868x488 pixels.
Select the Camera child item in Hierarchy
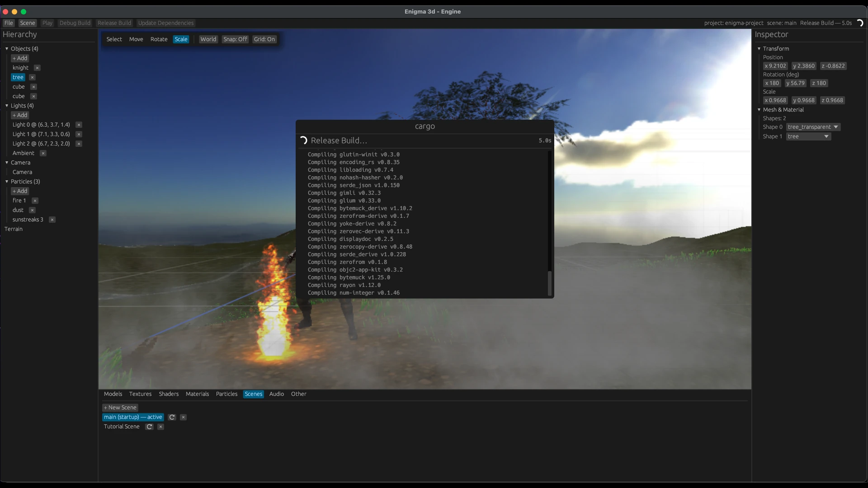(22, 172)
